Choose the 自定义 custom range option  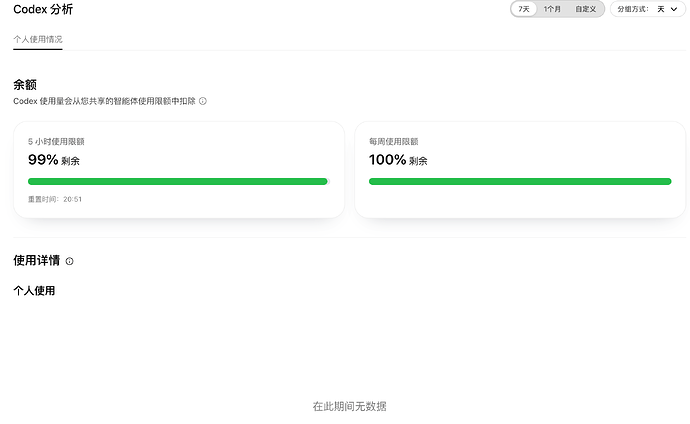pyautogui.click(x=586, y=9)
